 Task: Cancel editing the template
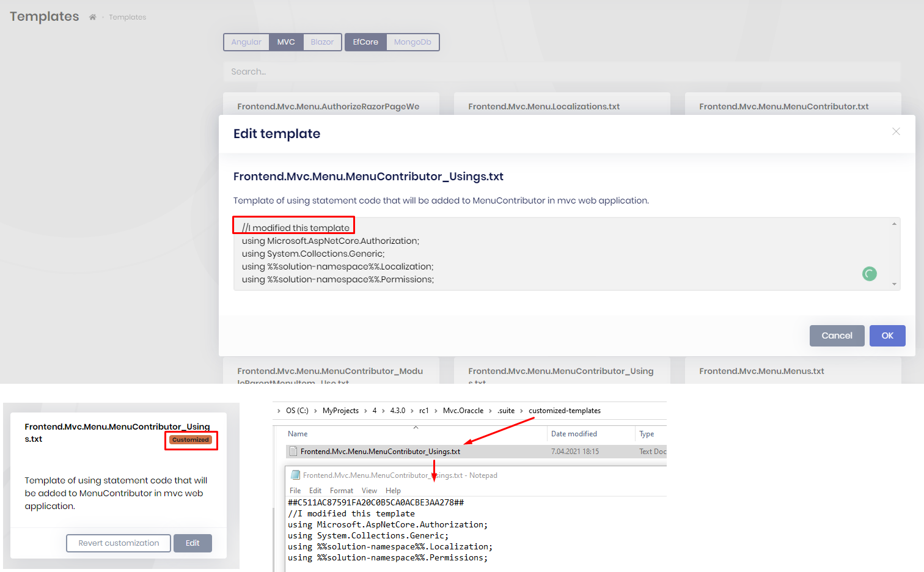coord(837,335)
